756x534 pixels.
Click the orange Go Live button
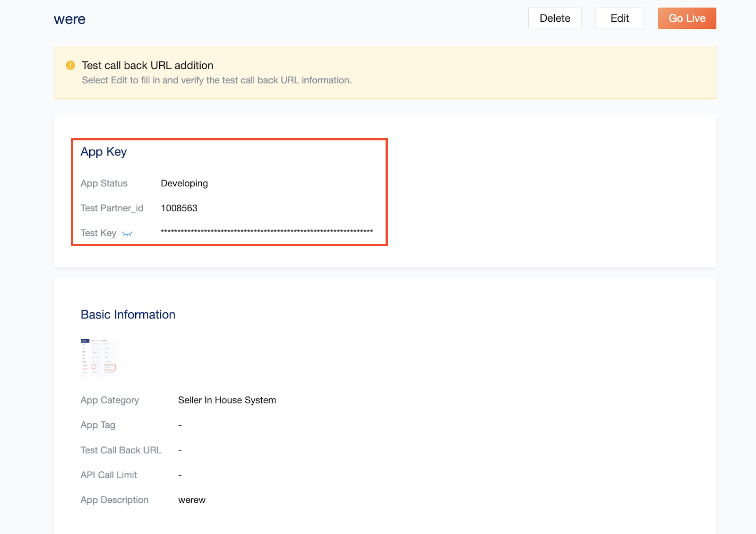[x=687, y=18]
